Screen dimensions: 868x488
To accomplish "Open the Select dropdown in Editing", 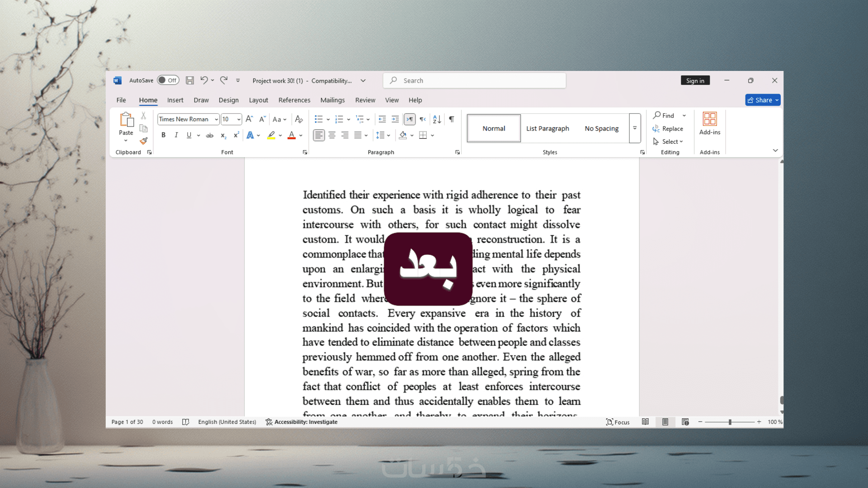I will (672, 141).
